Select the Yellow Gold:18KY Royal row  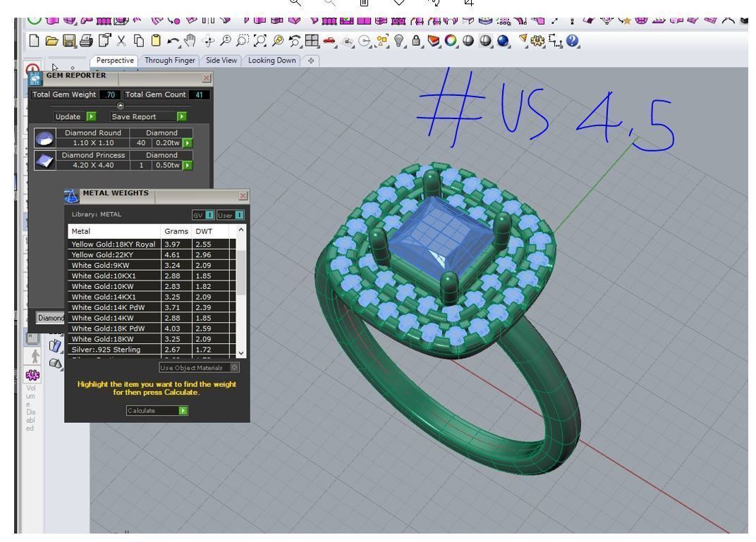[x=152, y=245]
